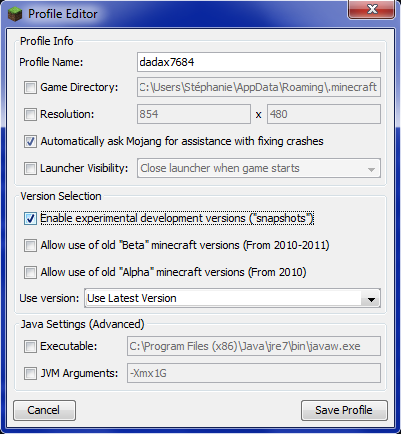Click the Save Profile button
401x434 pixels.
click(344, 410)
